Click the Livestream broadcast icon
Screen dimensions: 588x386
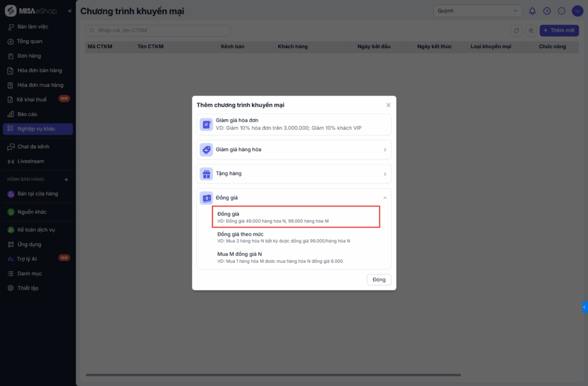click(10, 161)
